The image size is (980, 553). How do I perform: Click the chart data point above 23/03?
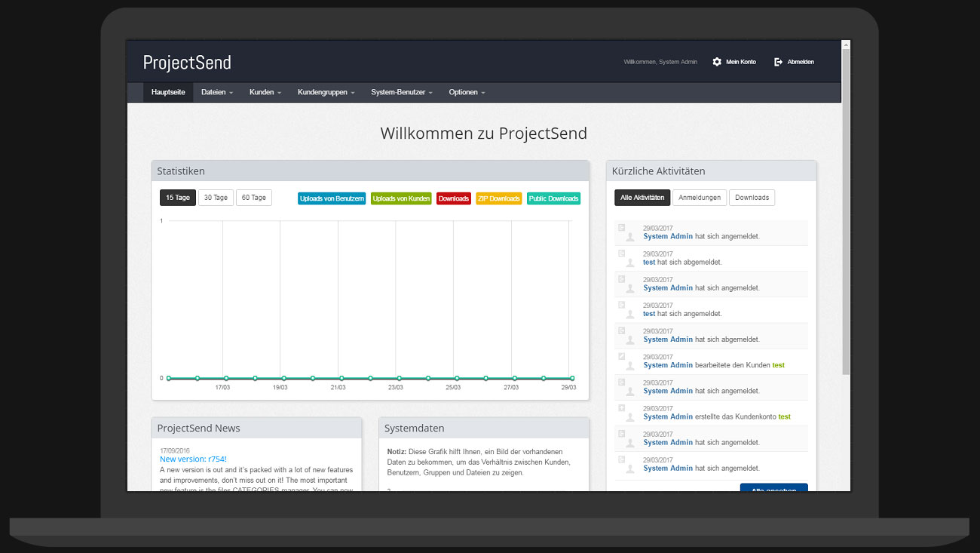[399, 378]
